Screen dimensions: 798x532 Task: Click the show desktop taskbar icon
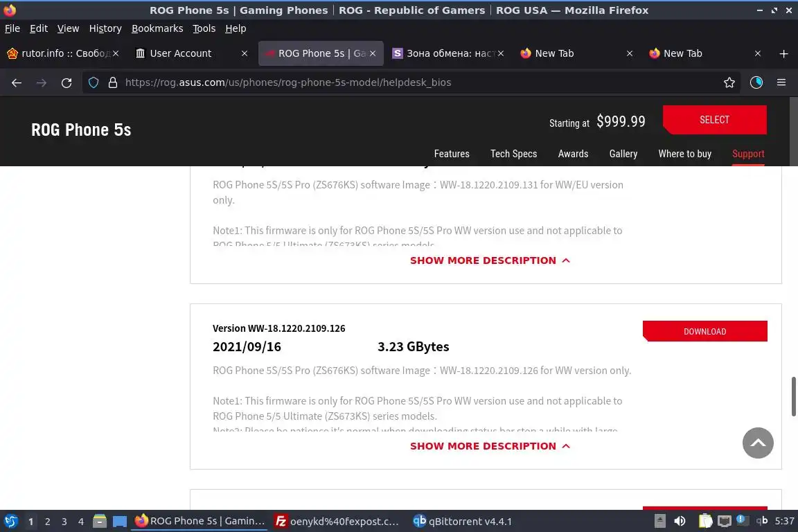[120, 522]
